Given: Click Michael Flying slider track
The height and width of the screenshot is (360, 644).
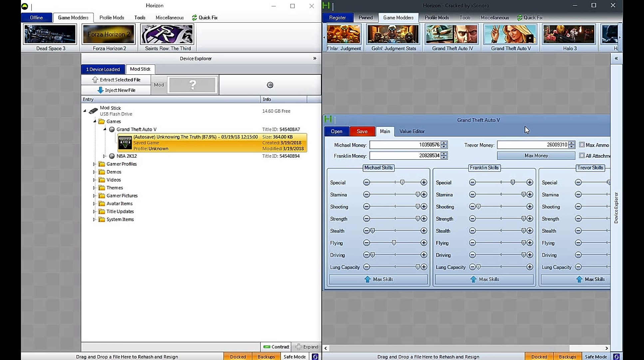Looking at the screenshot, I should click(395, 243).
